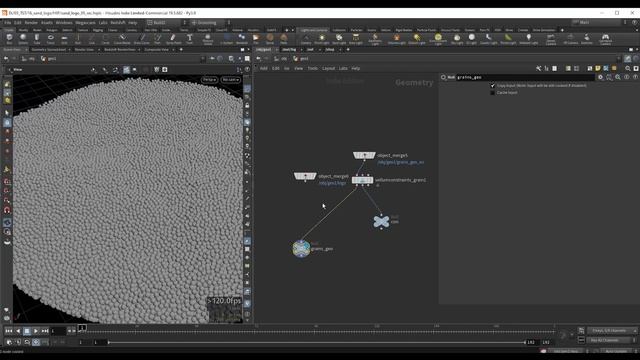Toggle the highlighted viewport snapping button
640x360 pixels.
tap(127, 70)
